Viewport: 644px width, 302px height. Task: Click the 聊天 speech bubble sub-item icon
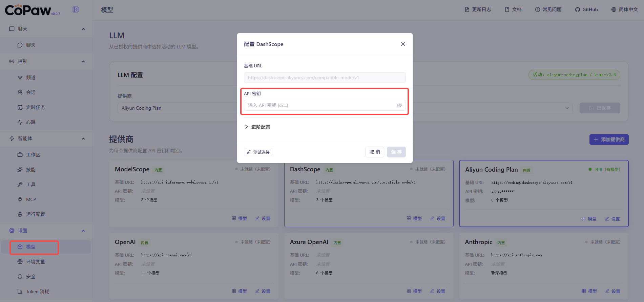(20, 45)
